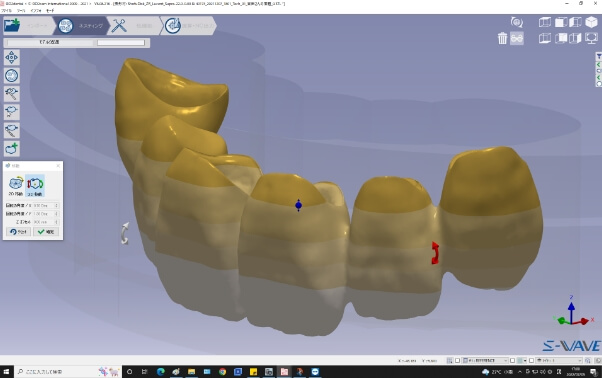This screenshot has width=602, height=378.
Task: Click the confirm button with green checkmark
Action: tap(46, 232)
